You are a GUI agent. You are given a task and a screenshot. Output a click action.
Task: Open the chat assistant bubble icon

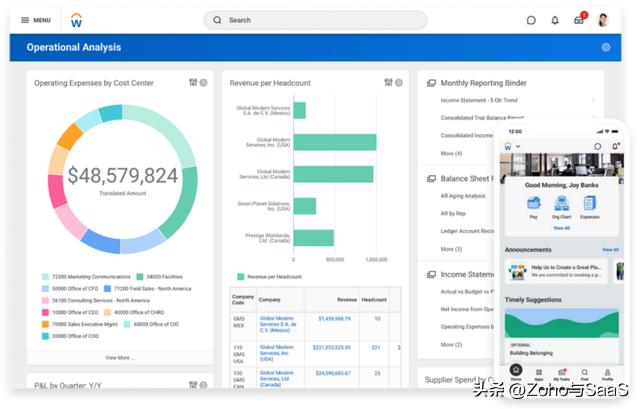pyautogui.click(x=531, y=20)
